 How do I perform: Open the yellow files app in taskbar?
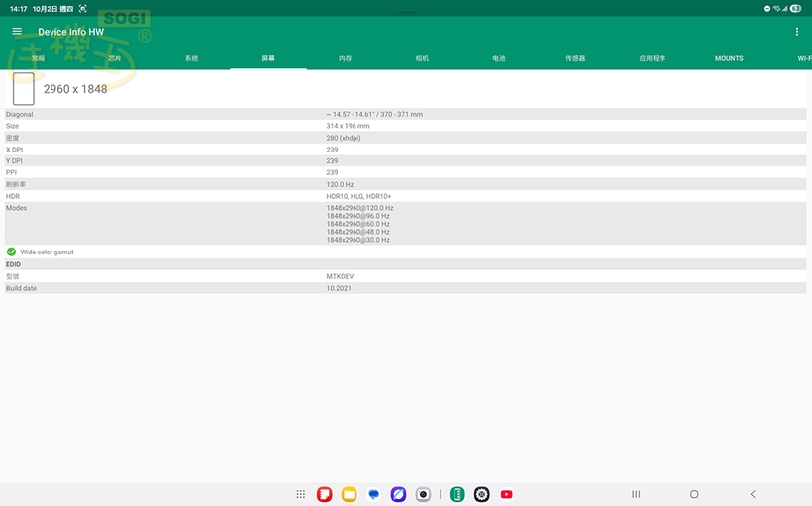(x=349, y=494)
